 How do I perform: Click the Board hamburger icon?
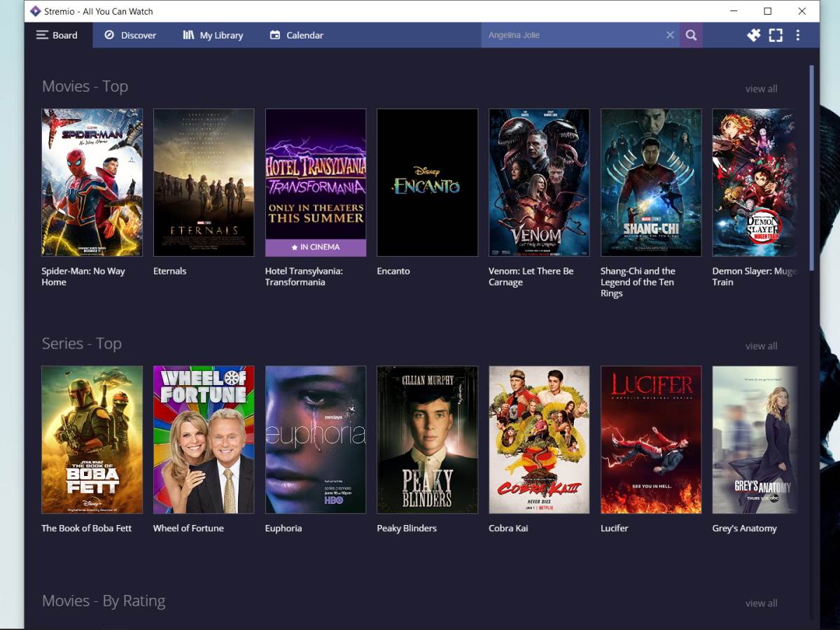click(x=41, y=34)
